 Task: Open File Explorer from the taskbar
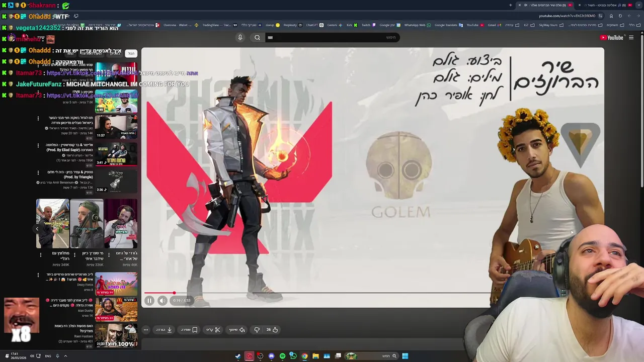pos(315,356)
